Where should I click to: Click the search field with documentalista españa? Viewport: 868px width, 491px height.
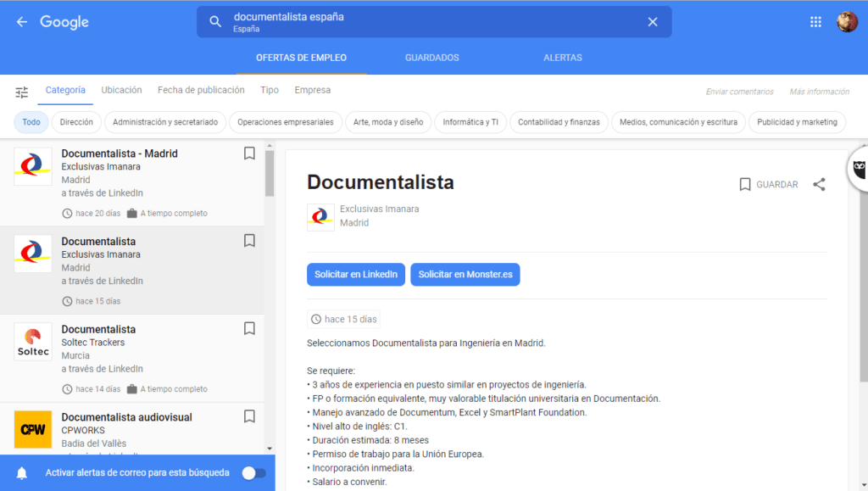coord(434,21)
